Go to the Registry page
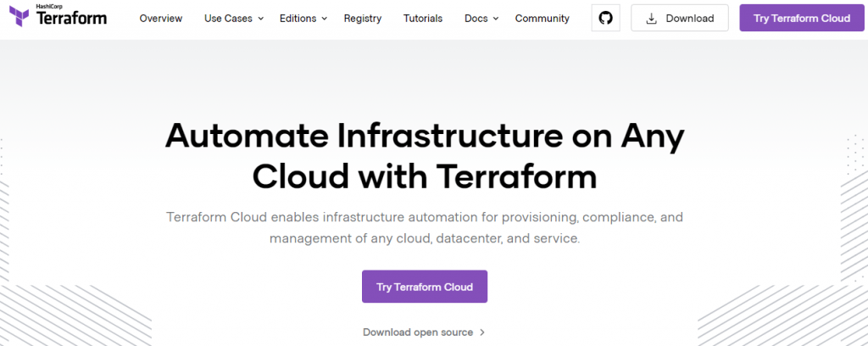The image size is (868, 346). 363,19
